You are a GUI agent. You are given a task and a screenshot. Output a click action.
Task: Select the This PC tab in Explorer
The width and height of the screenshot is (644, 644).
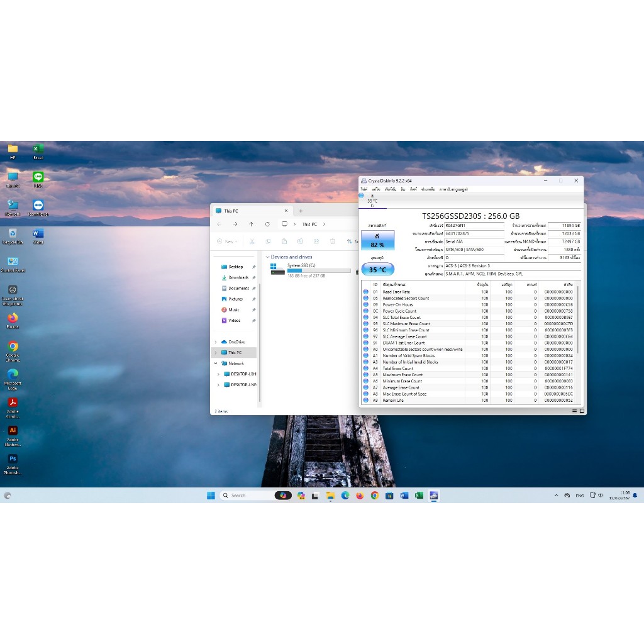pyautogui.click(x=248, y=211)
